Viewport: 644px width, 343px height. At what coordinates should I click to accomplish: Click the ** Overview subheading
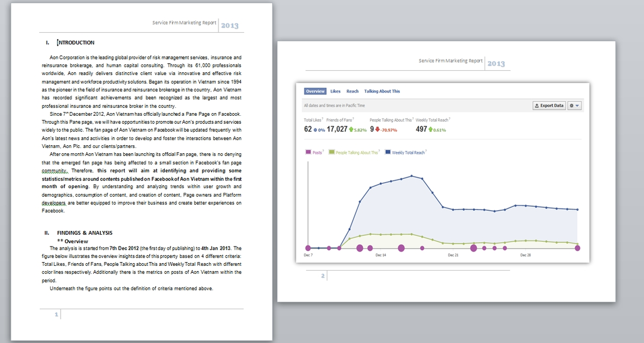point(72,241)
